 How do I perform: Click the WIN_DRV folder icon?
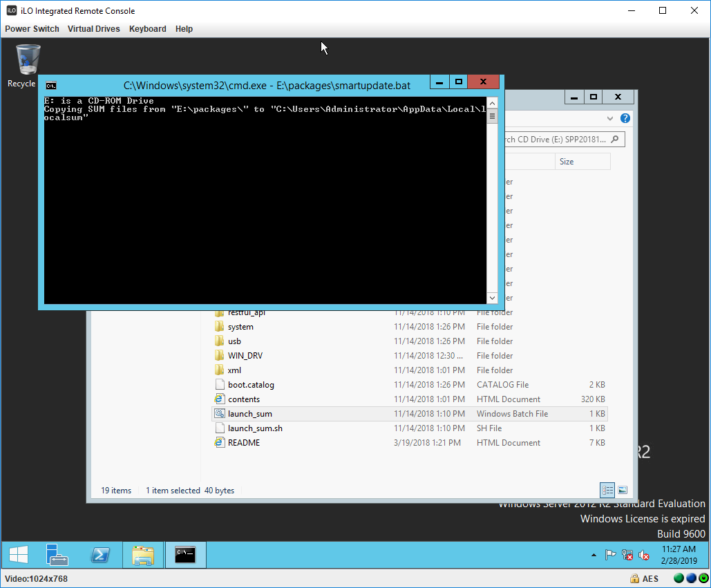pyautogui.click(x=220, y=355)
